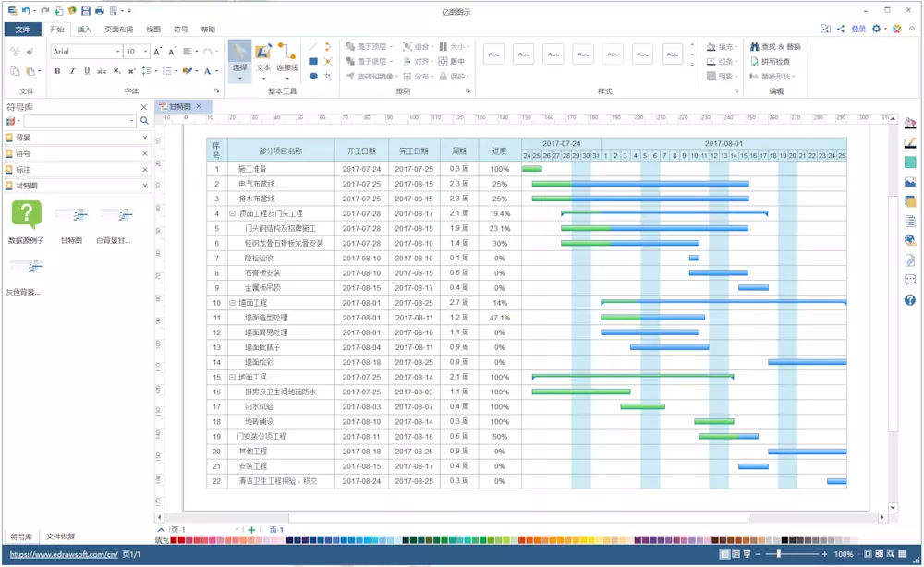Click the crop tool icon in 基本工具
The height and width of the screenshot is (567, 924).
[x=328, y=76]
